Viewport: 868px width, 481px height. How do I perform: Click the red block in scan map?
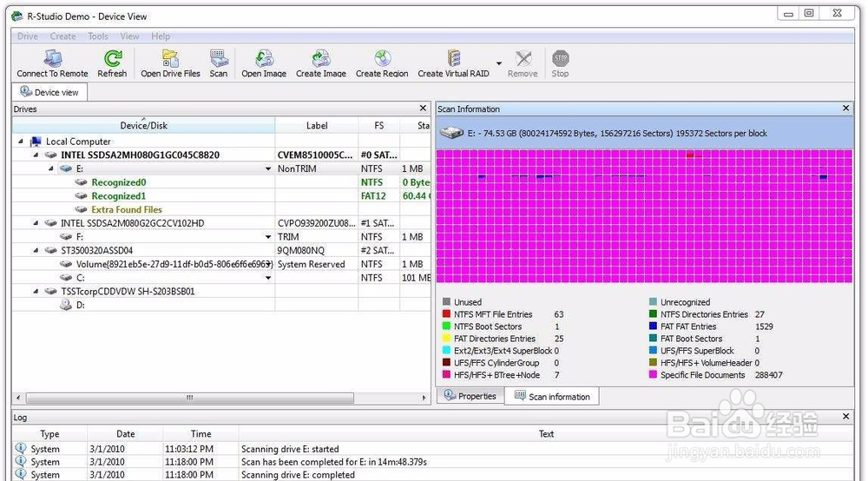pyautogui.click(x=690, y=155)
